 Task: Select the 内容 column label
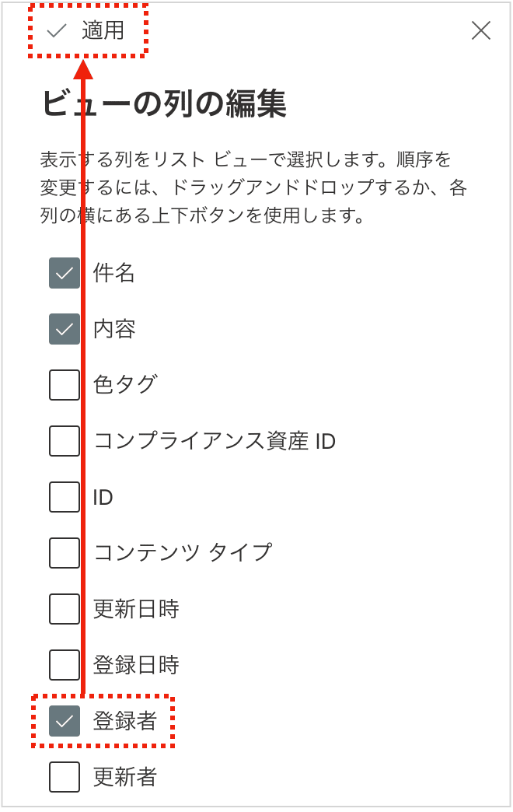pos(114,329)
